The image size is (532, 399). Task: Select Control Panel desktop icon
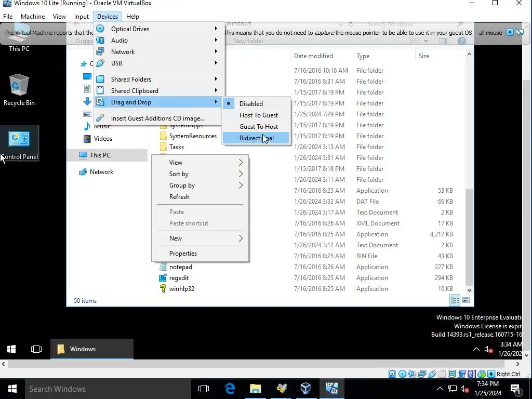click(19, 144)
